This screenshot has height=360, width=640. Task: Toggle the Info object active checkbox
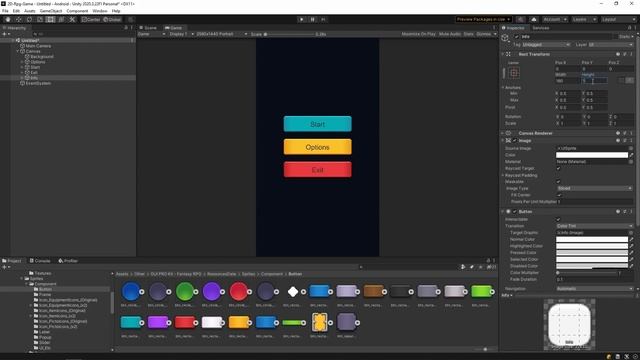click(x=517, y=37)
